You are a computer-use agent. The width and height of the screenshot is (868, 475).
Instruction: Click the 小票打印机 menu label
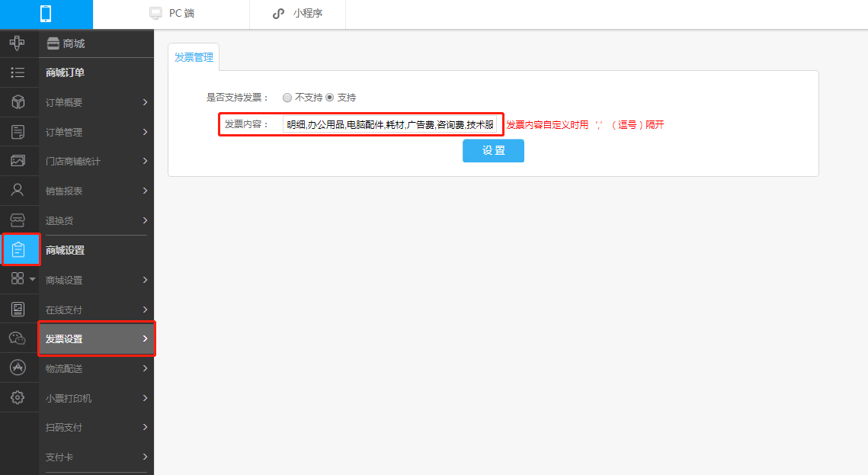click(69, 398)
